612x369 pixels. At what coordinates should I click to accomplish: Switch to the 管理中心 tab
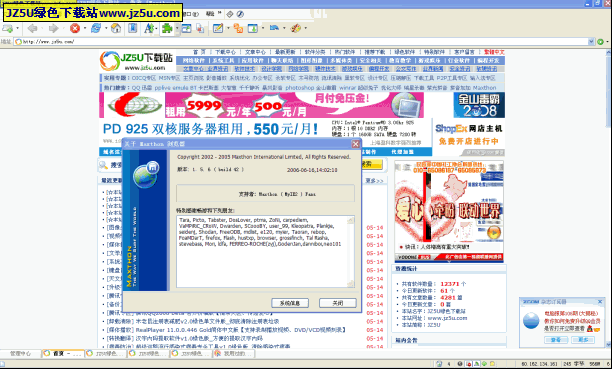tap(20, 353)
